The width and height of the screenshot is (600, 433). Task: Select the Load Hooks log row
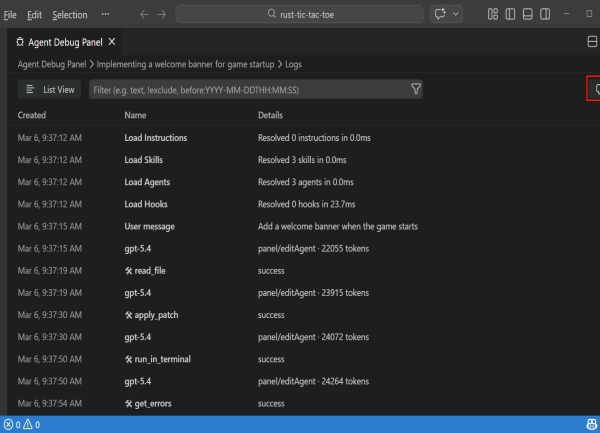(303, 204)
